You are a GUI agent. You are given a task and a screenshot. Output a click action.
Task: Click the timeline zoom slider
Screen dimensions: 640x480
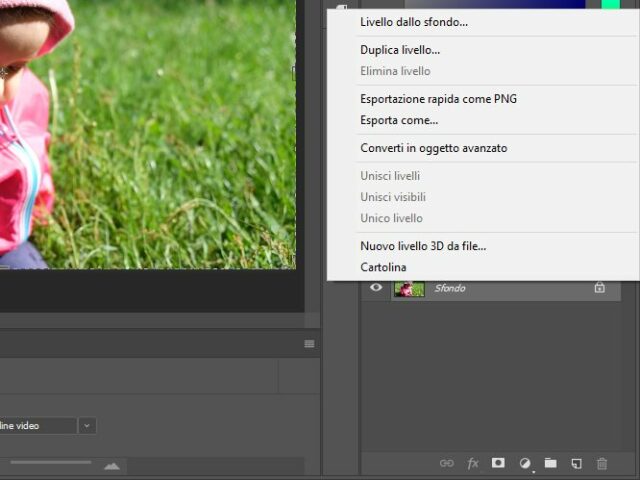pos(51,462)
